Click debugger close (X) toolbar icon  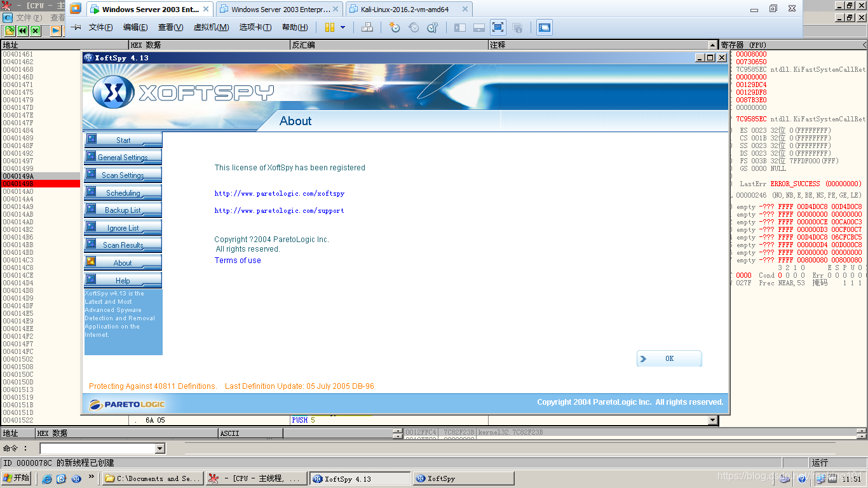35,30
